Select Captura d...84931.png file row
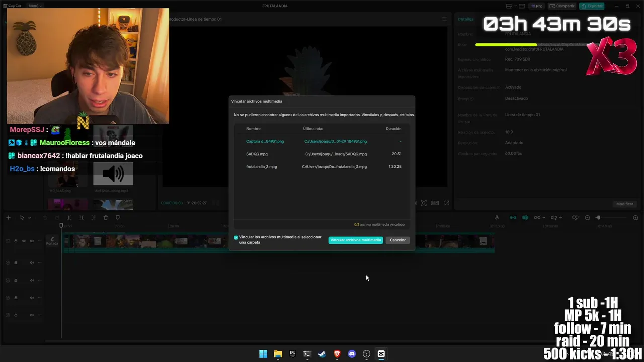 [321, 141]
